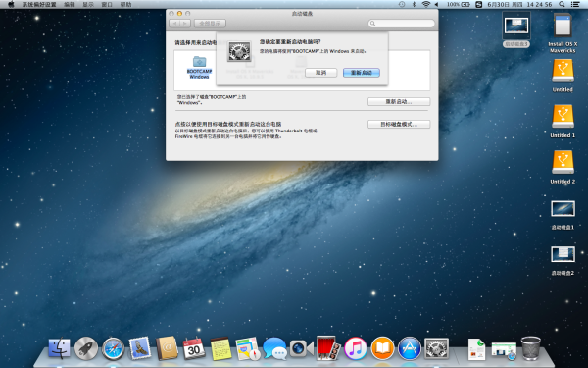Open the document icon in the Dock

click(476, 349)
